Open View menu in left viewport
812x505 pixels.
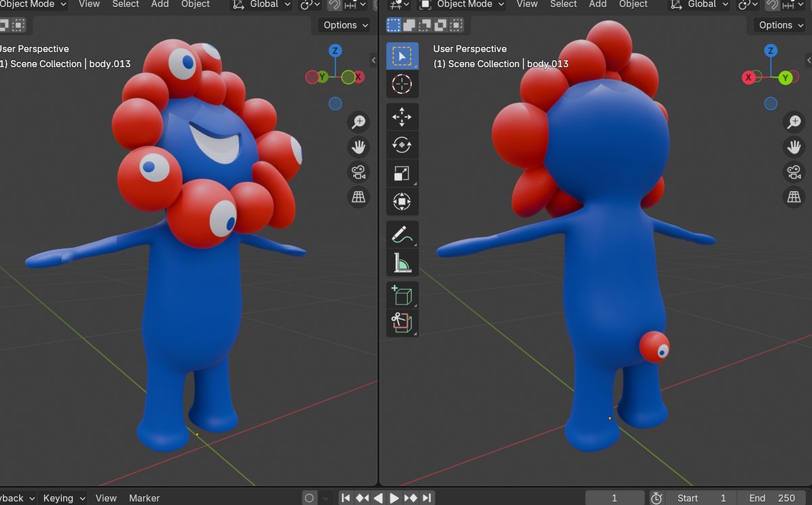coord(89,5)
